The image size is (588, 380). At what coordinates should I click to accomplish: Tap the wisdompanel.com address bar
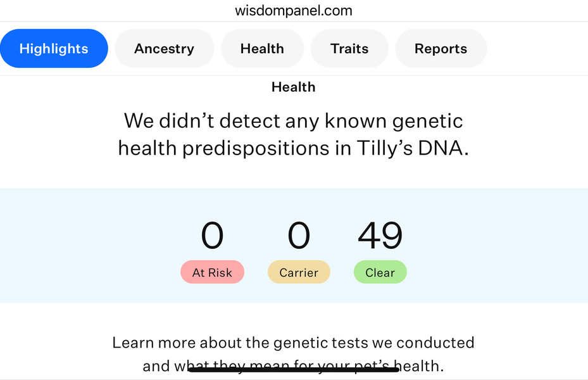[x=294, y=10]
